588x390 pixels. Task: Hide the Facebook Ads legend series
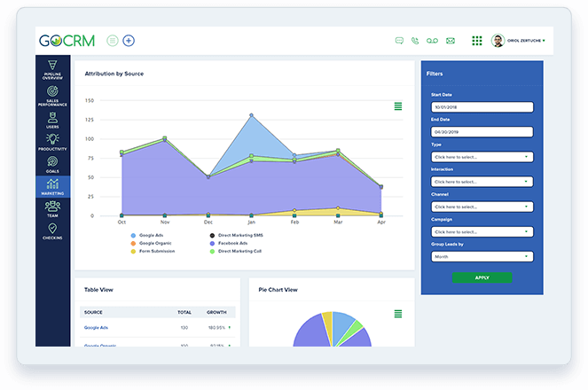pos(232,243)
